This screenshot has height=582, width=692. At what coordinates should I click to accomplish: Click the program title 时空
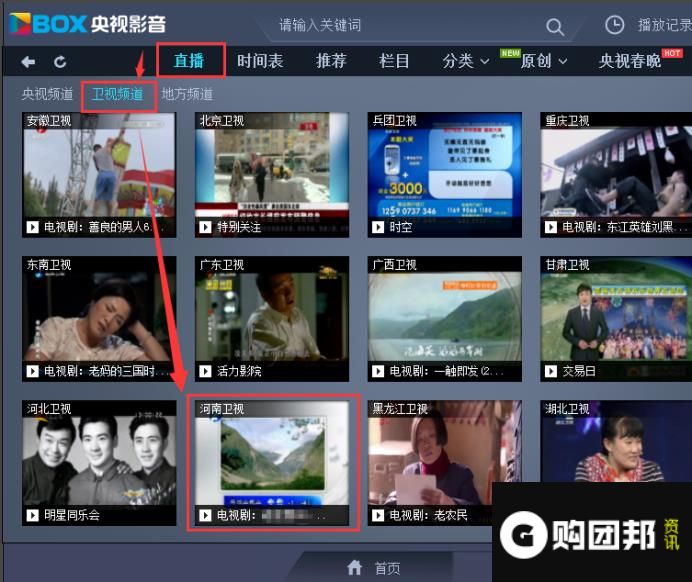pos(401,227)
